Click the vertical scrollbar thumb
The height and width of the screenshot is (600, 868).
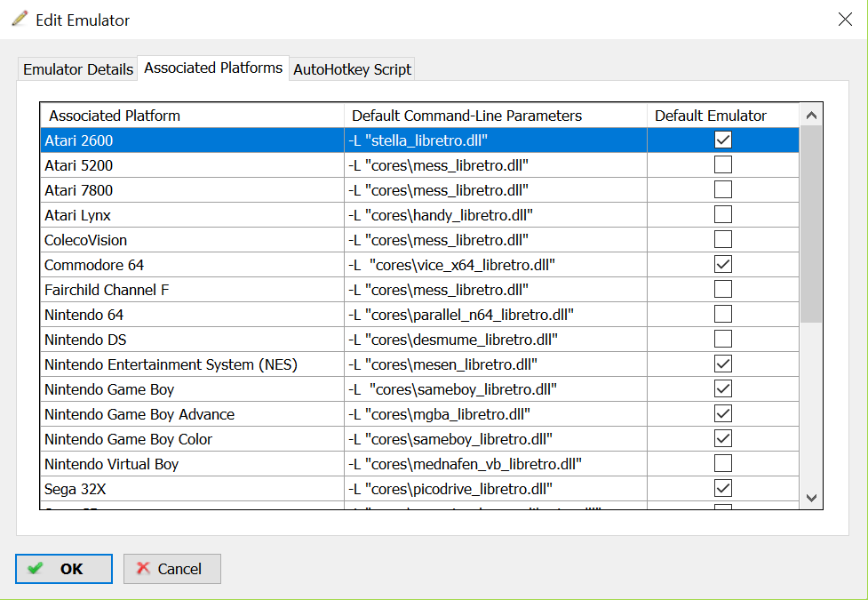coord(811,224)
